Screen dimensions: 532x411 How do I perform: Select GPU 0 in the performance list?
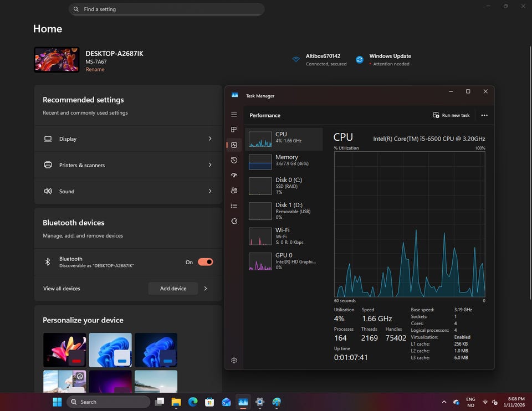coord(284,260)
